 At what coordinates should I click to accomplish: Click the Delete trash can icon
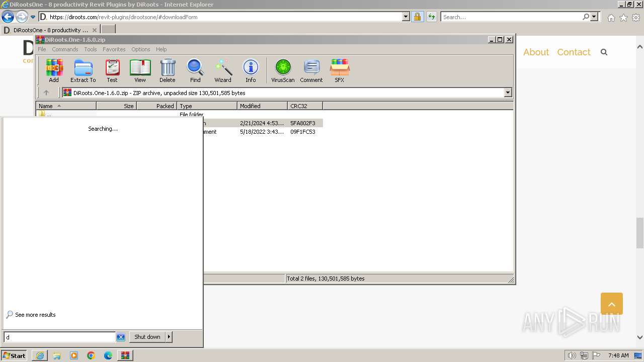click(168, 70)
